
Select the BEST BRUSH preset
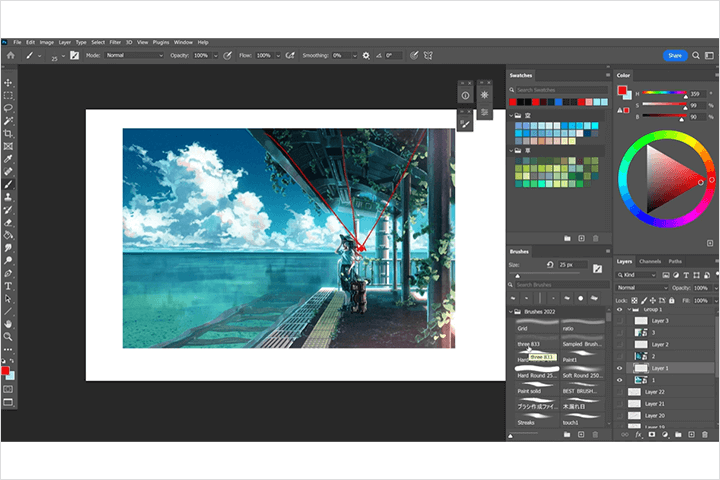pyautogui.click(x=582, y=388)
